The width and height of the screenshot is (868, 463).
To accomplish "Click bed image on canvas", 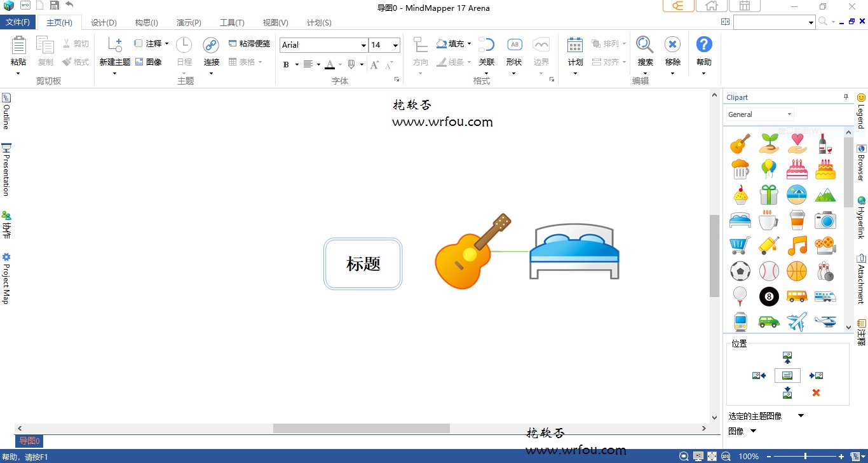I will pyautogui.click(x=574, y=251).
